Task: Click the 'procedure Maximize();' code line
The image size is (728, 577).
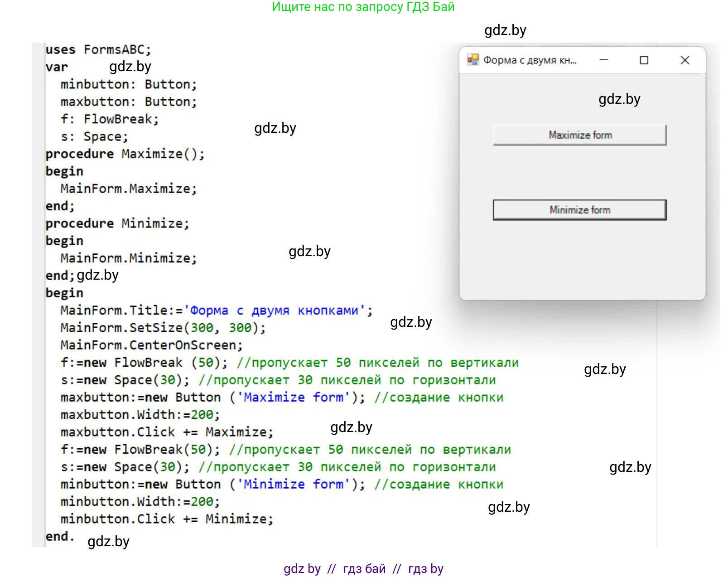Action: 125,154
